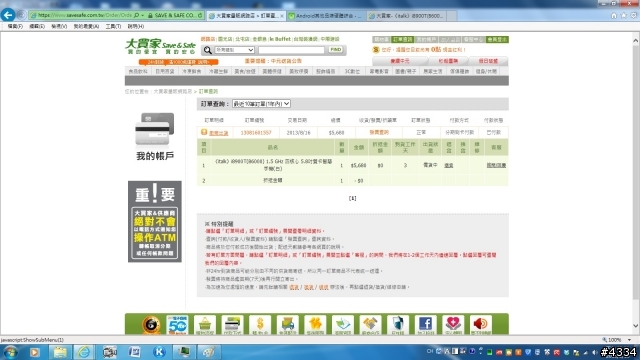Click the green member logout button at top right

tap(497, 40)
